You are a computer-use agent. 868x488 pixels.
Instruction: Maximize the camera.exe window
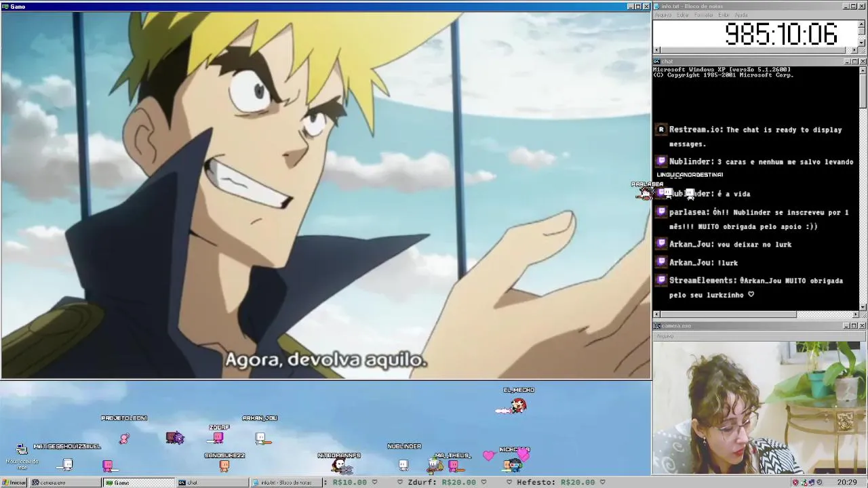click(854, 326)
